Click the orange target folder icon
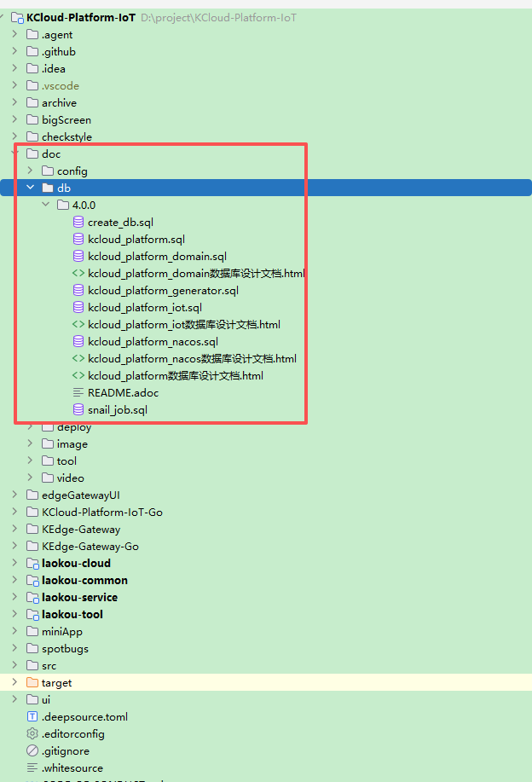532x782 pixels. (x=32, y=683)
